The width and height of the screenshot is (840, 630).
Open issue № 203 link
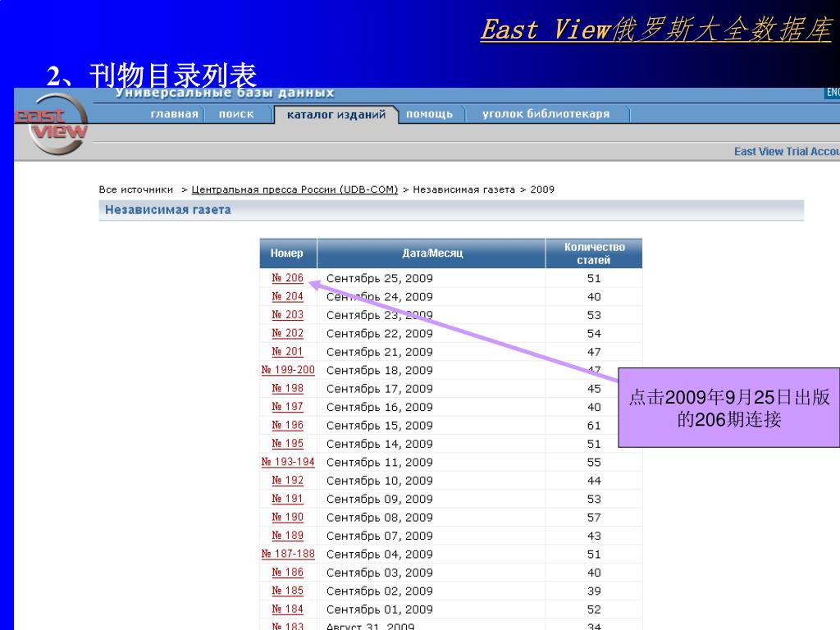click(288, 315)
